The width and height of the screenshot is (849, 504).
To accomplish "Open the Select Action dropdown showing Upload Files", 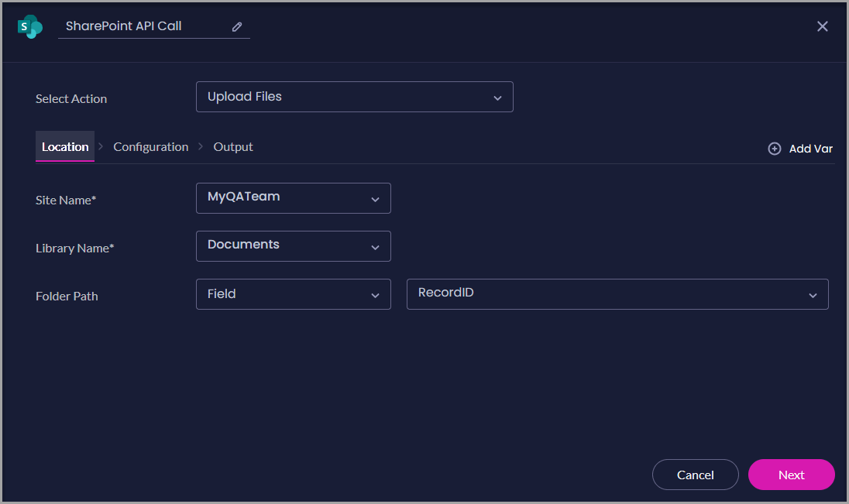I will point(354,97).
